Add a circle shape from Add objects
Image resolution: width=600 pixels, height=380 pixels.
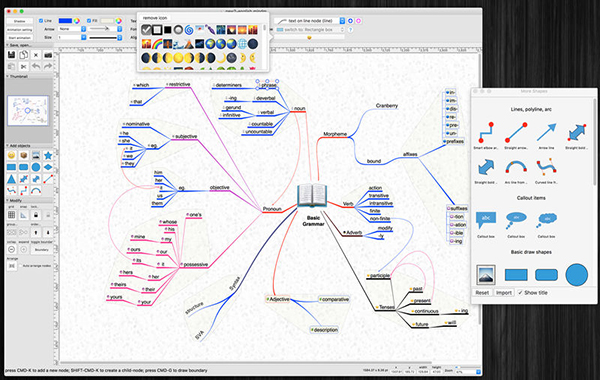pos(36,167)
